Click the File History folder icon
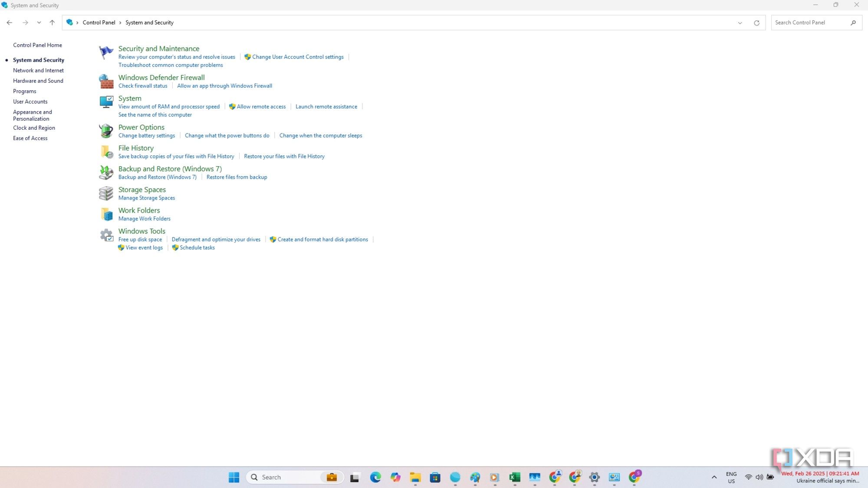The width and height of the screenshot is (868, 488). pyautogui.click(x=106, y=151)
